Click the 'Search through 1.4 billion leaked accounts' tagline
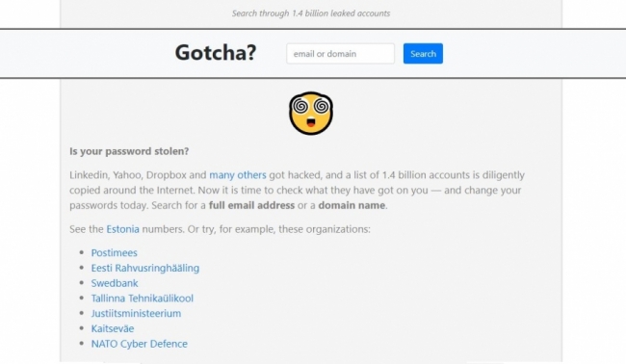This screenshot has width=626, height=364. (x=311, y=13)
